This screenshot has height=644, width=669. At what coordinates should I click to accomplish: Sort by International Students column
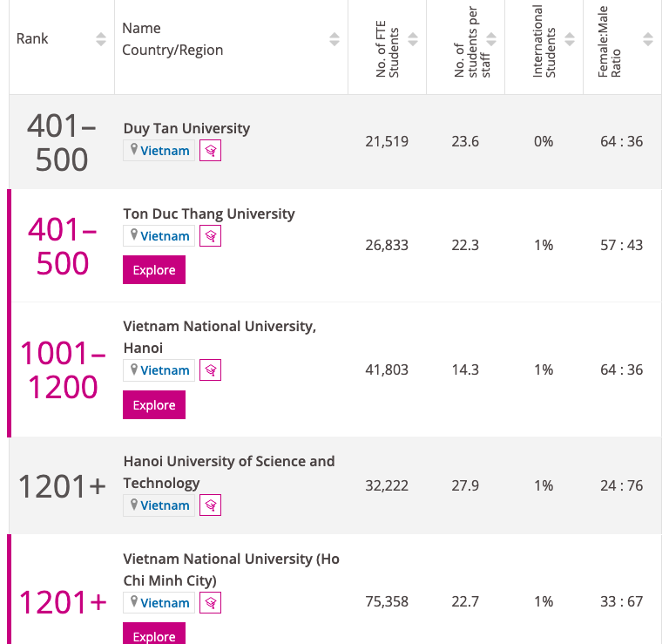570,39
